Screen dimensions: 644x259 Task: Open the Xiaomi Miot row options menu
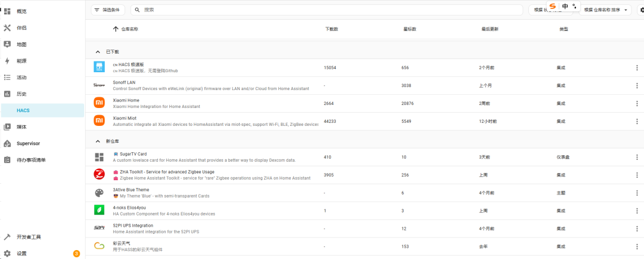pyautogui.click(x=636, y=121)
